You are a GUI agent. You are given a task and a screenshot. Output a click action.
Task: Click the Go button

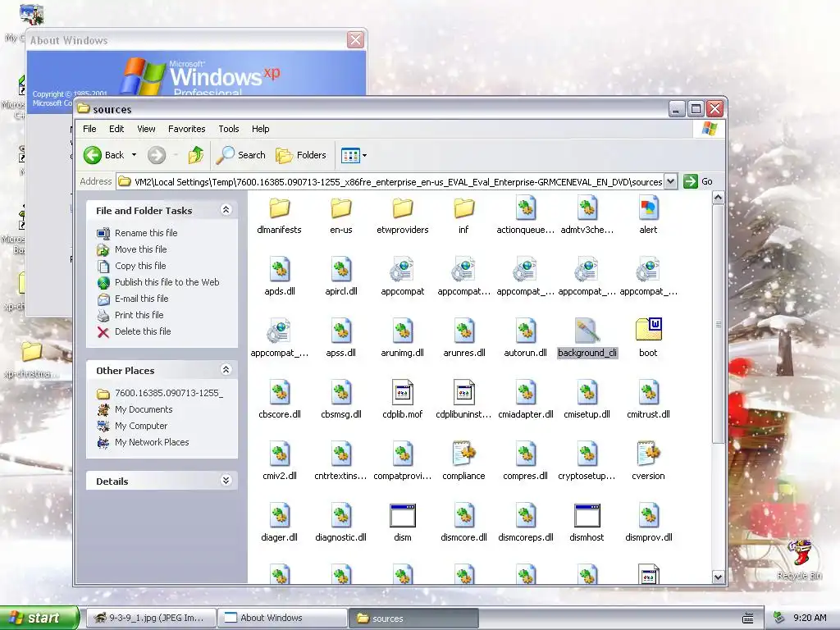pyautogui.click(x=699, y=181)
